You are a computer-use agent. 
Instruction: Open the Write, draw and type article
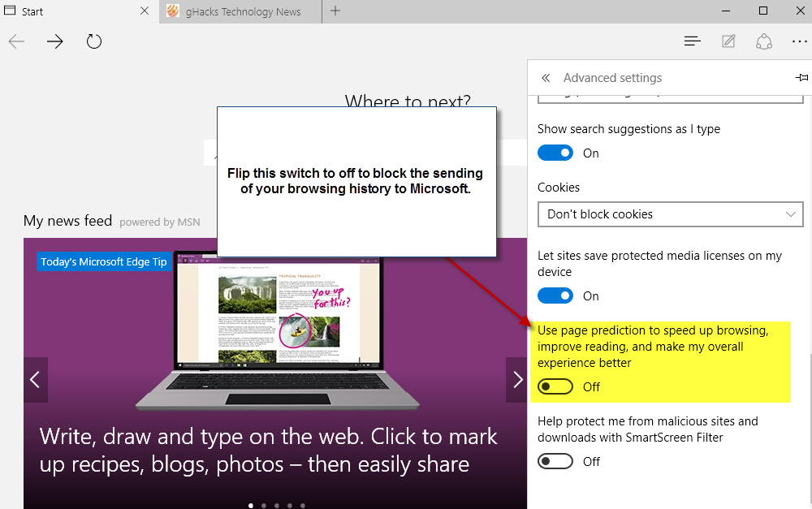(x=268, y=451)
